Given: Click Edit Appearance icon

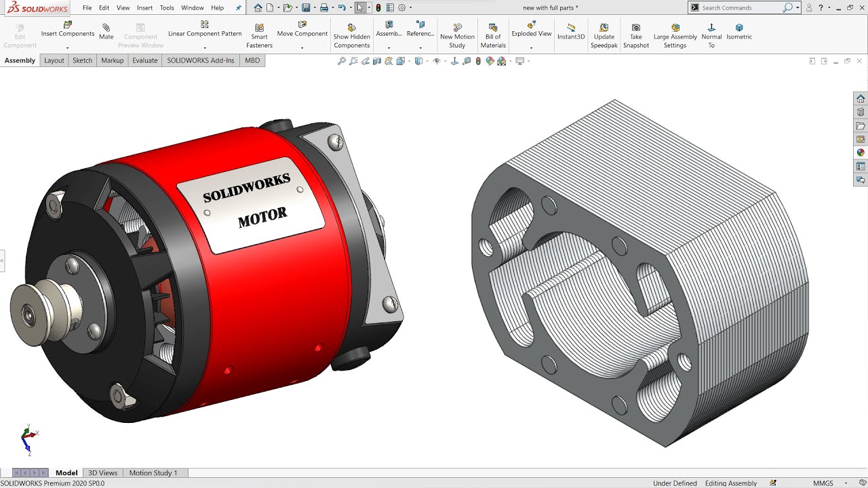Looking at the screenshot, I should [490, 61].
